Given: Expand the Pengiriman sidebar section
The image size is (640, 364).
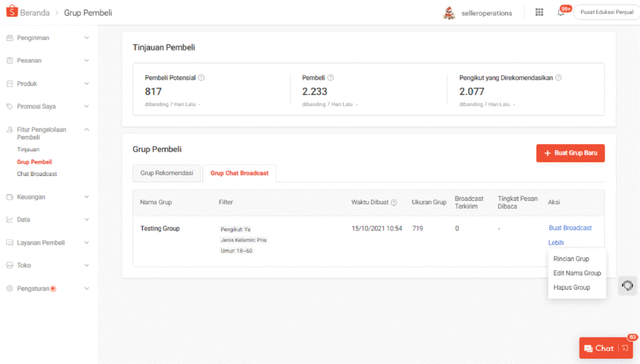Looking at the screenshot, I should point(86,38).
